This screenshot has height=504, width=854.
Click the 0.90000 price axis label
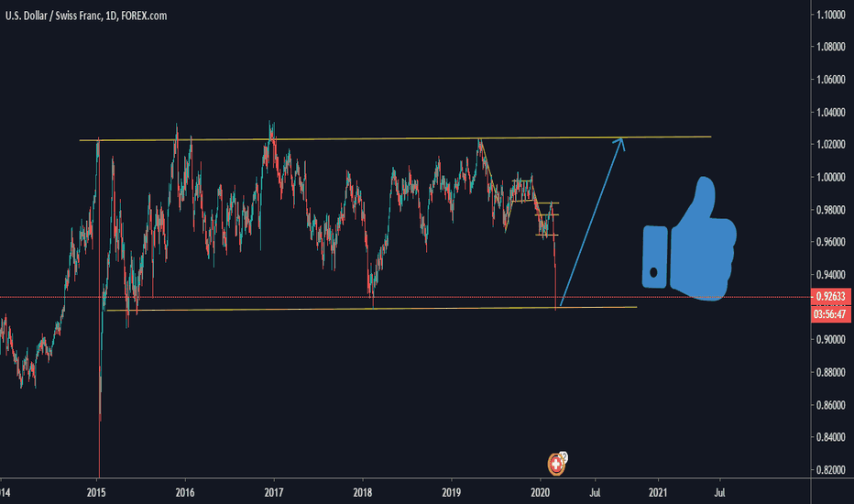(x=830, y=339)
